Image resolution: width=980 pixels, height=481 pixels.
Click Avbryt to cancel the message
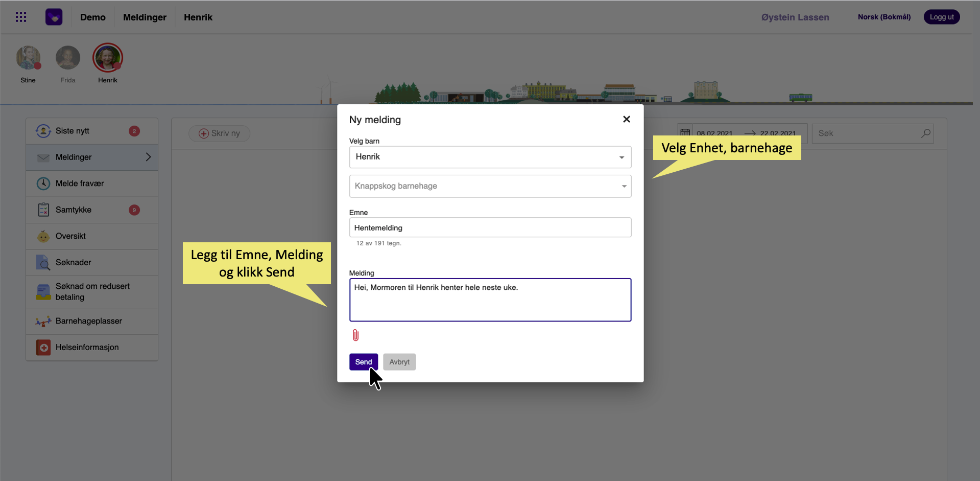(x=399, y=362)
